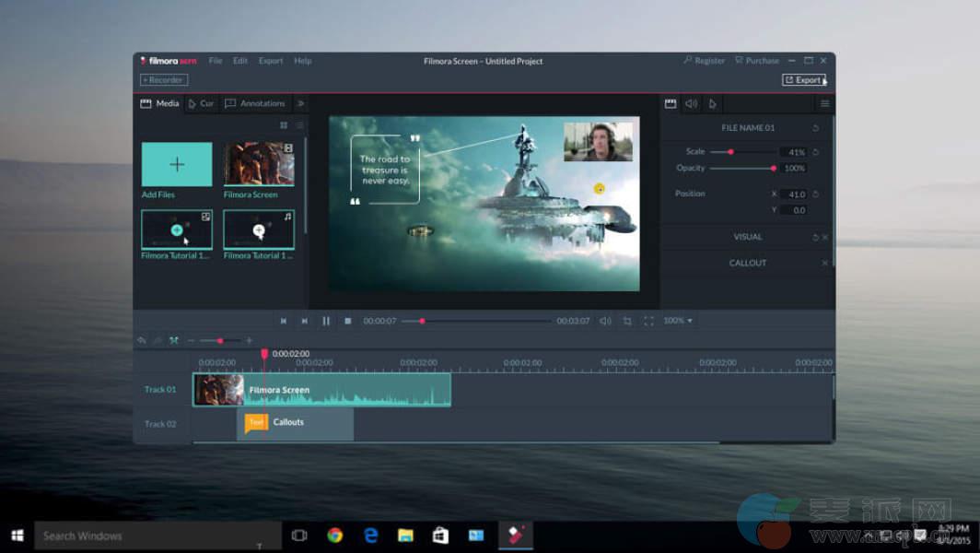The height and width of the screenshot is (553, 980).
Task: Adjust the Opacity slider handle
Action: (773, 169)
